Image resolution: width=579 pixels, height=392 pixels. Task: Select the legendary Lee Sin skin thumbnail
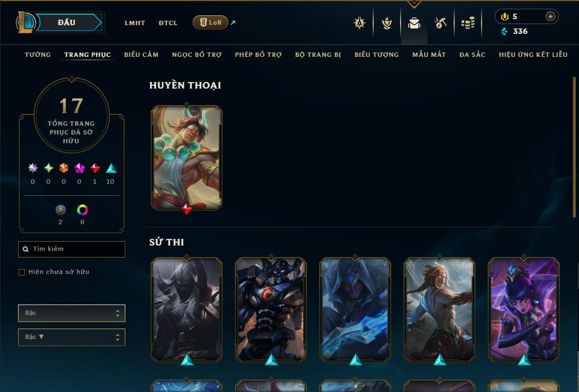click(x=187, y=158)
